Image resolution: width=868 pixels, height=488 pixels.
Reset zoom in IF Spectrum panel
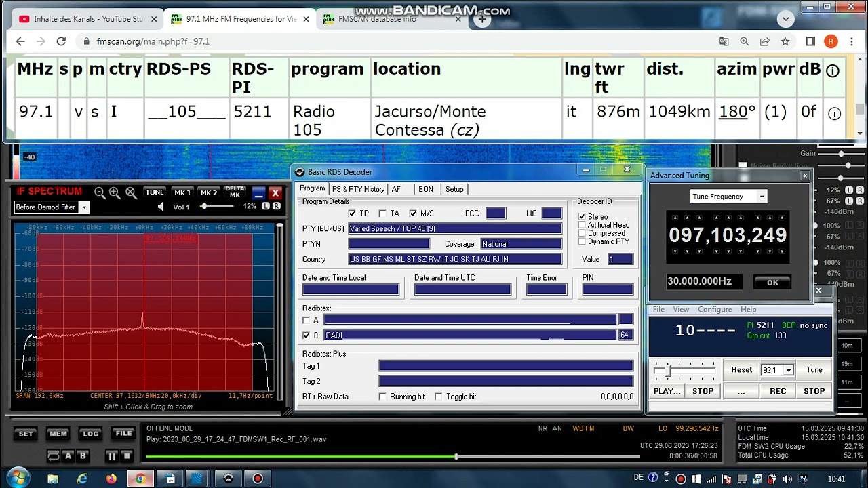131,192
